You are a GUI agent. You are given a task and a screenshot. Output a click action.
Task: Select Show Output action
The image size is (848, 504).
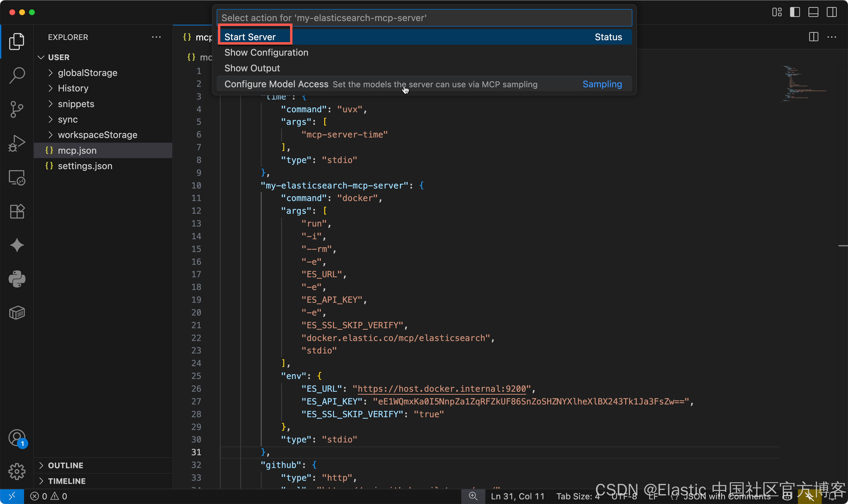point(424,68)
